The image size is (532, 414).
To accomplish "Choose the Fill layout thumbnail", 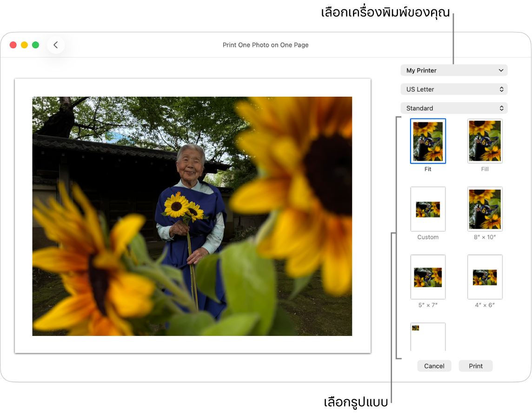I will click(x=485, y=141).
